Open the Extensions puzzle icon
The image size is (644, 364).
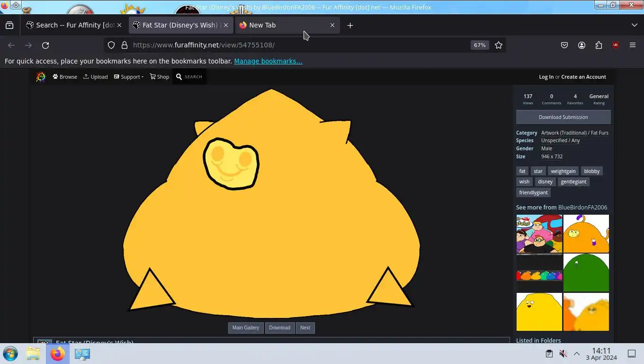(599, 45)
